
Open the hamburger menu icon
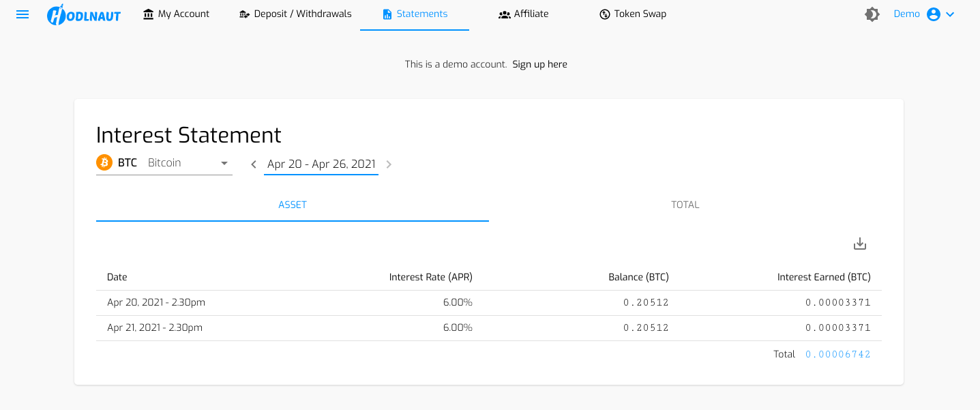tap(23, 14)
